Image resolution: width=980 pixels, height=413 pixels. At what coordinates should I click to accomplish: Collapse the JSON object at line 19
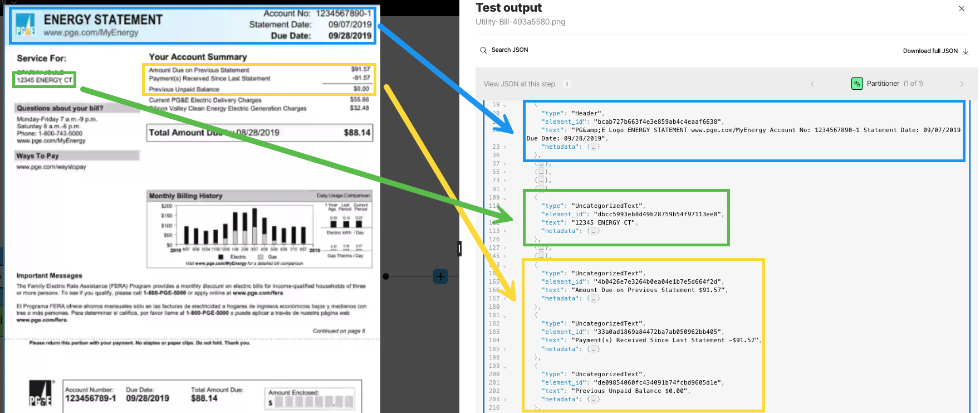point(505,105)
